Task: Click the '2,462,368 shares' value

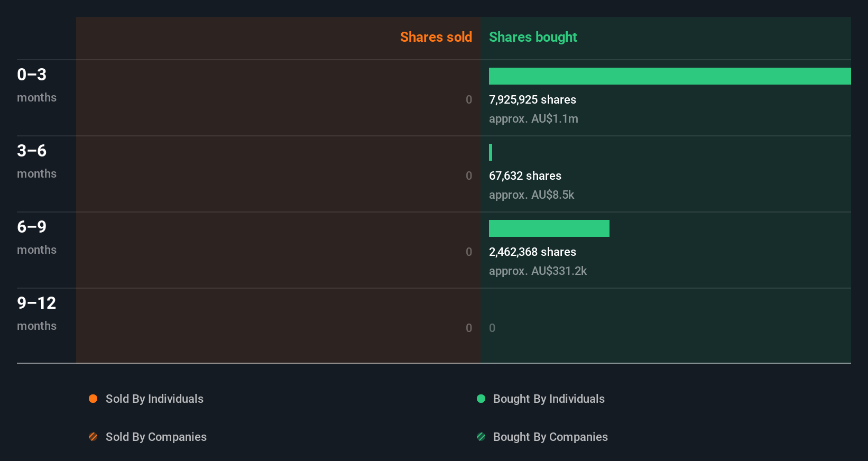Action: tap(532, 252)
